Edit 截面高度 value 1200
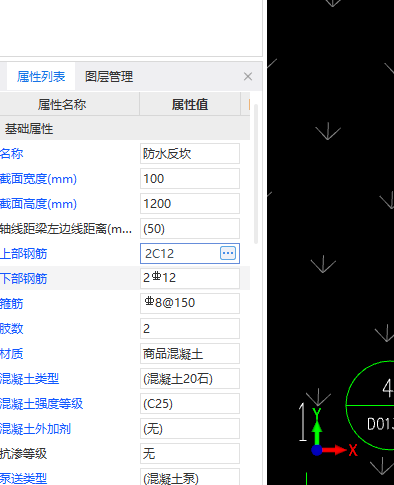 190,204
